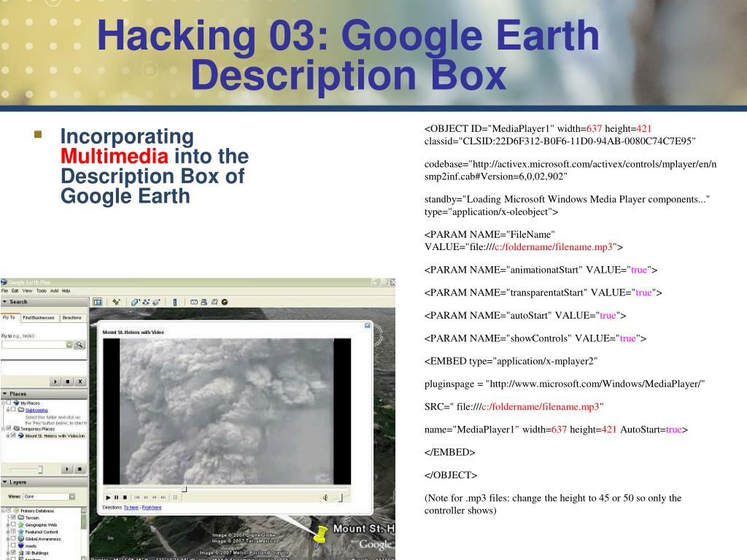Click the Print toolbar icon

point(204,302)
